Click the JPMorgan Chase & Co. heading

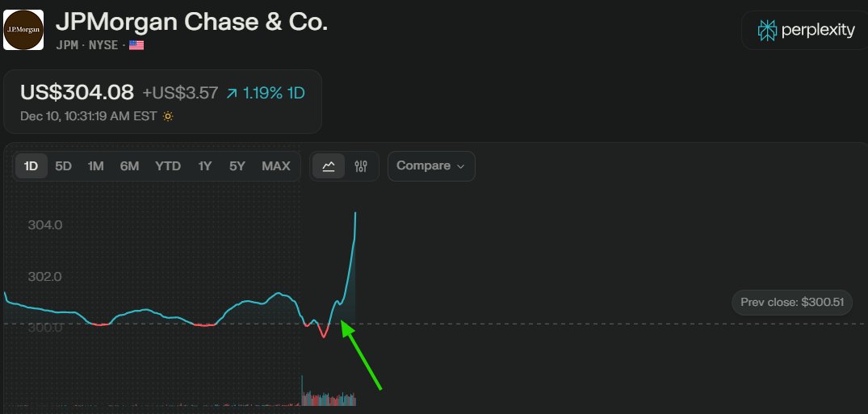tap(191, 22)
